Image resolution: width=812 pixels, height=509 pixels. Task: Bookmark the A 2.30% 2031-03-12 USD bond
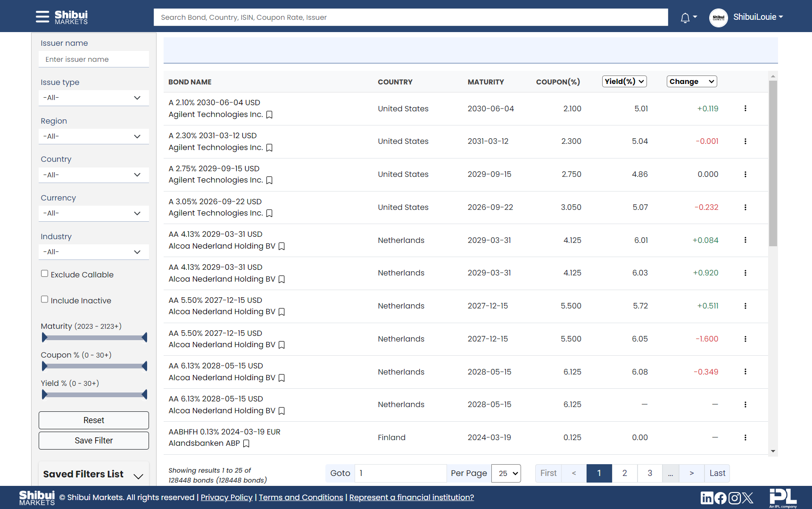click(270, 148)
